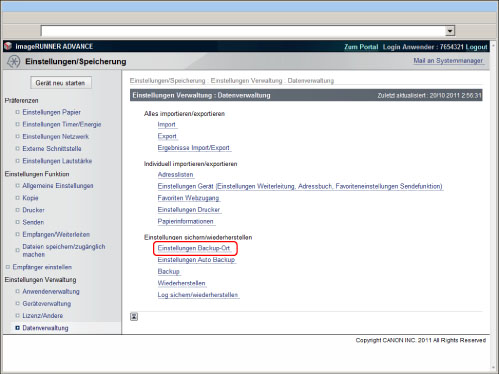
Task: Click the Einstellungen/Speicherung gear icon
Action: click(14, 61)
